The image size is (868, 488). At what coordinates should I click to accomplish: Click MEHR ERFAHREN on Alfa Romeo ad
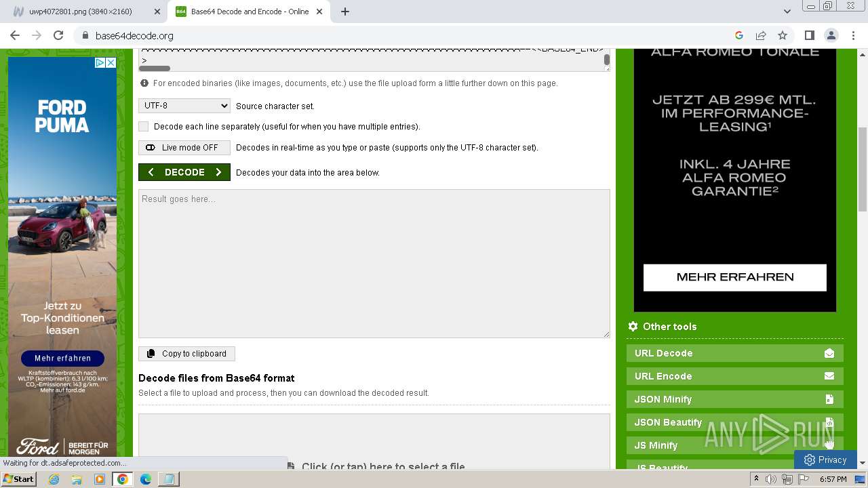click(735, 277)
